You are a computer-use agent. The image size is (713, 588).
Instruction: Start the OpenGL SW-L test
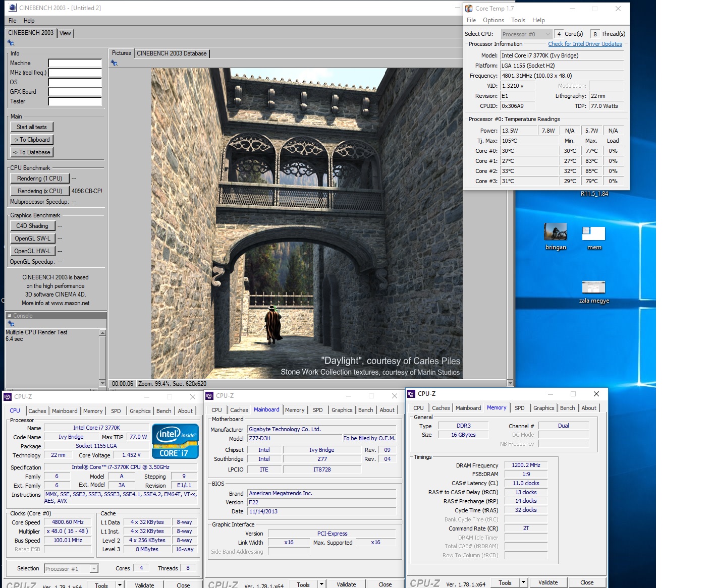point(32,239)
